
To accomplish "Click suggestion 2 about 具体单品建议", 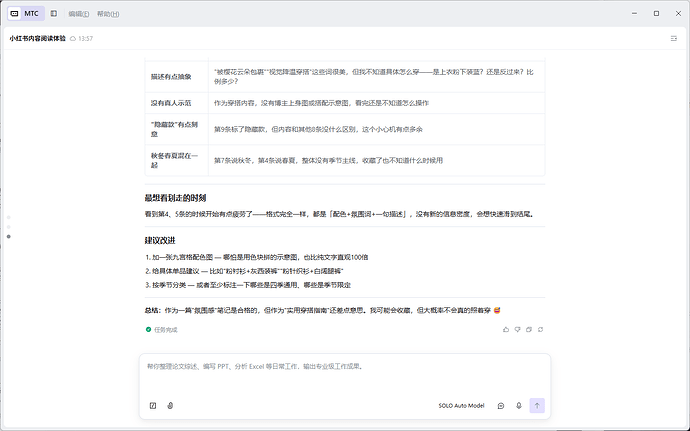I will pyautogui.click(x=244, y=271).
